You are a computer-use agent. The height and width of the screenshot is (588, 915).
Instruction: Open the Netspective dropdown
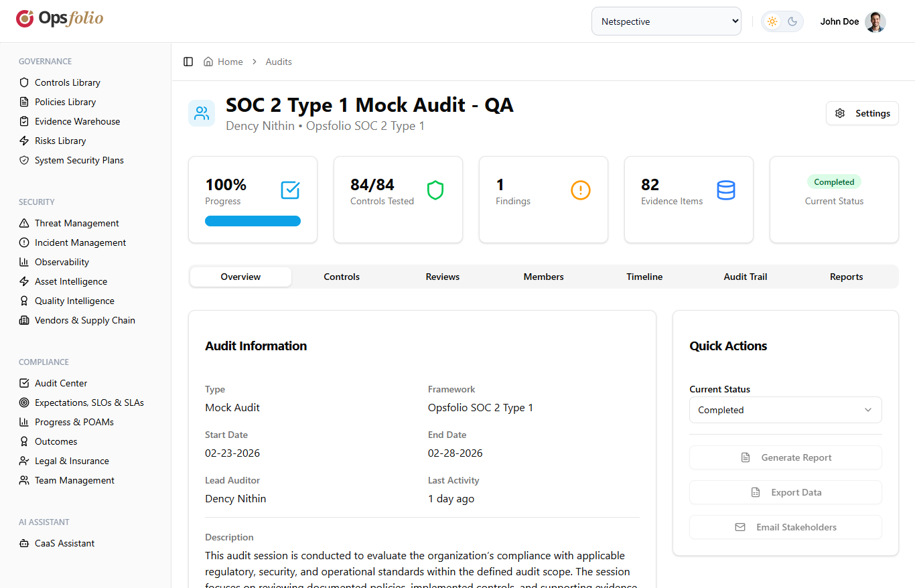point(666,21)
